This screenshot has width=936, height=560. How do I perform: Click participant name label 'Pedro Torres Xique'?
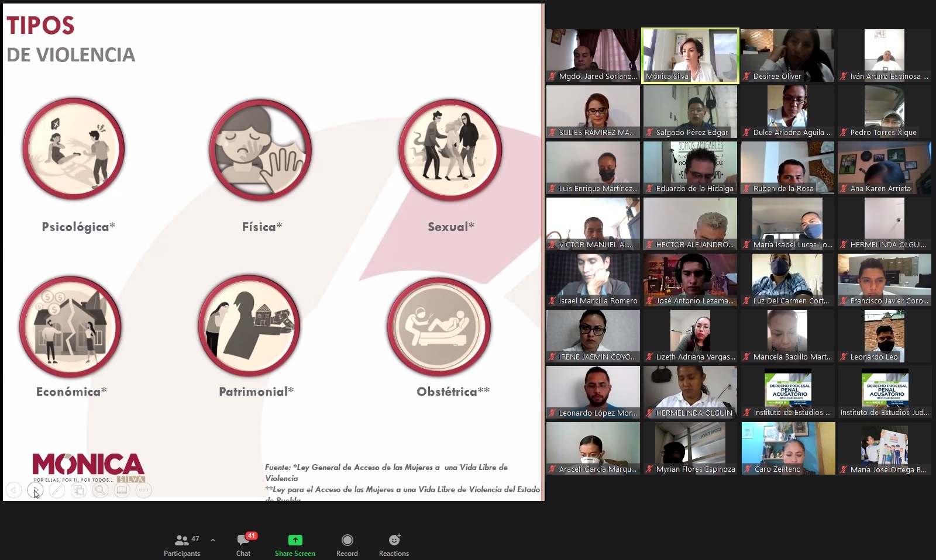[883, 132]
